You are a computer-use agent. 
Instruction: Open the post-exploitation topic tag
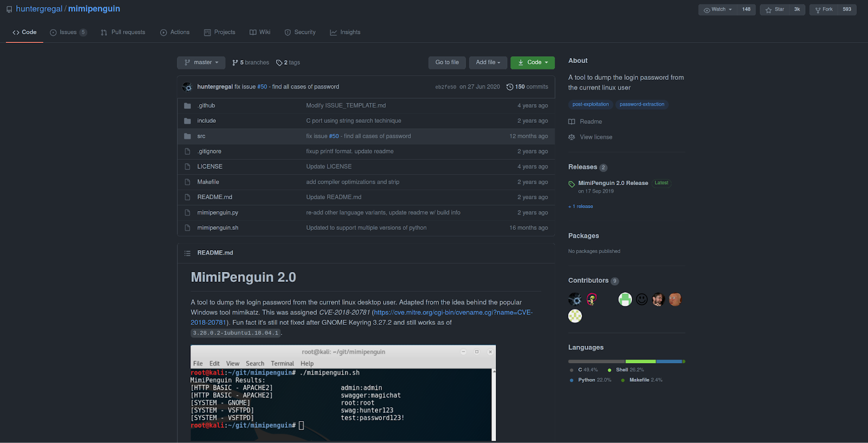point(590,104)
